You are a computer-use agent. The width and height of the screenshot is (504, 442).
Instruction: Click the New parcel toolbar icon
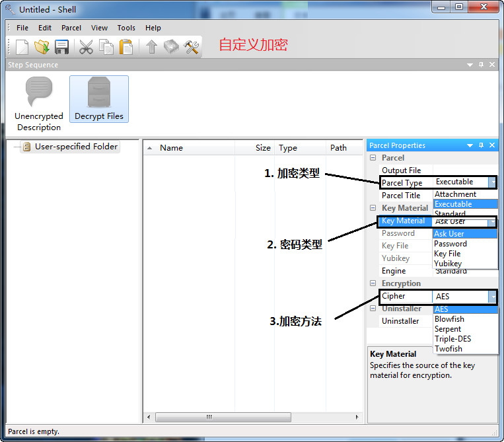click(x=22, y=47)
